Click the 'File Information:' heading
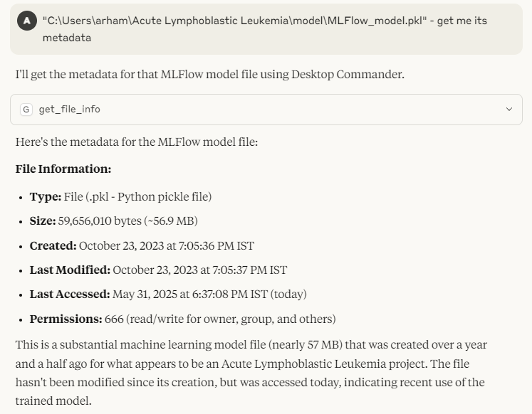The width and height of the screenshot is (532, 414). pyautogui.click(x=63, y=169)
